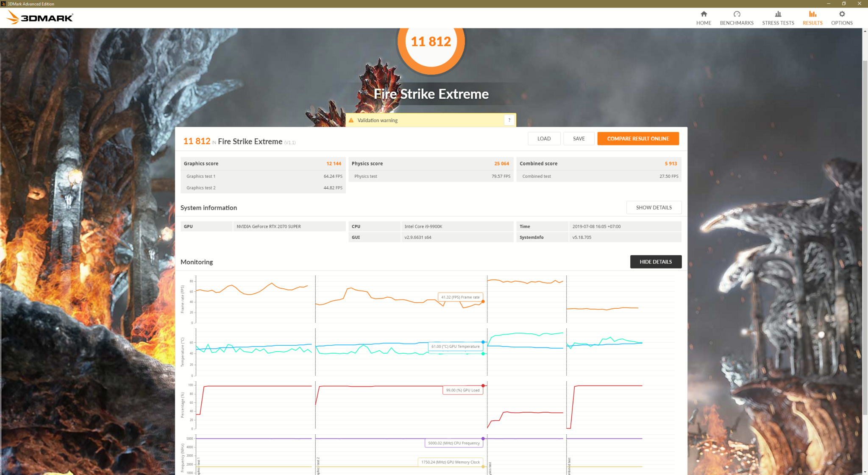Click the vertical scrollbar thumb

865,237
